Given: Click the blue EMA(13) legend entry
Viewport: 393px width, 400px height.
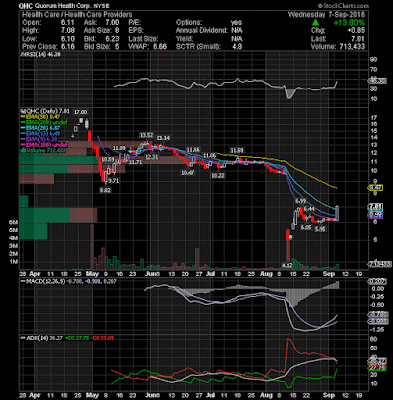Looking at the screenshot, I should pyautogui.click(x=40, y=134).
